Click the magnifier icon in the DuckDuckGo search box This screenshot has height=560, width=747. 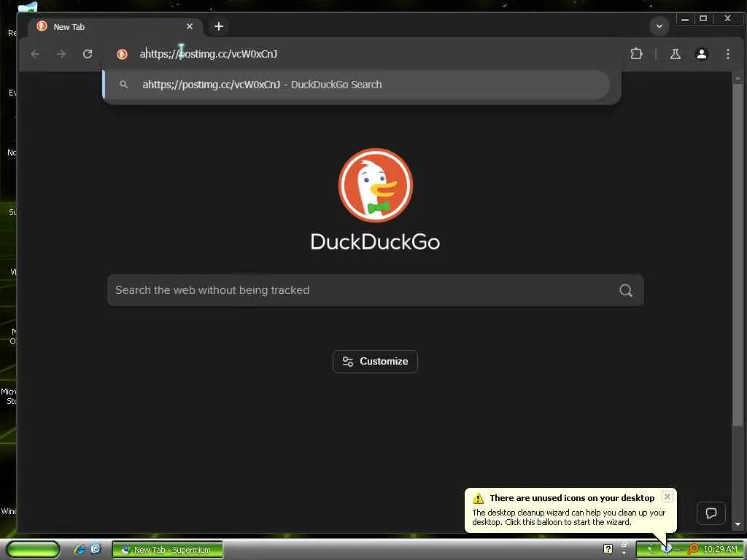pyautogui.click(x=625, y=290)
